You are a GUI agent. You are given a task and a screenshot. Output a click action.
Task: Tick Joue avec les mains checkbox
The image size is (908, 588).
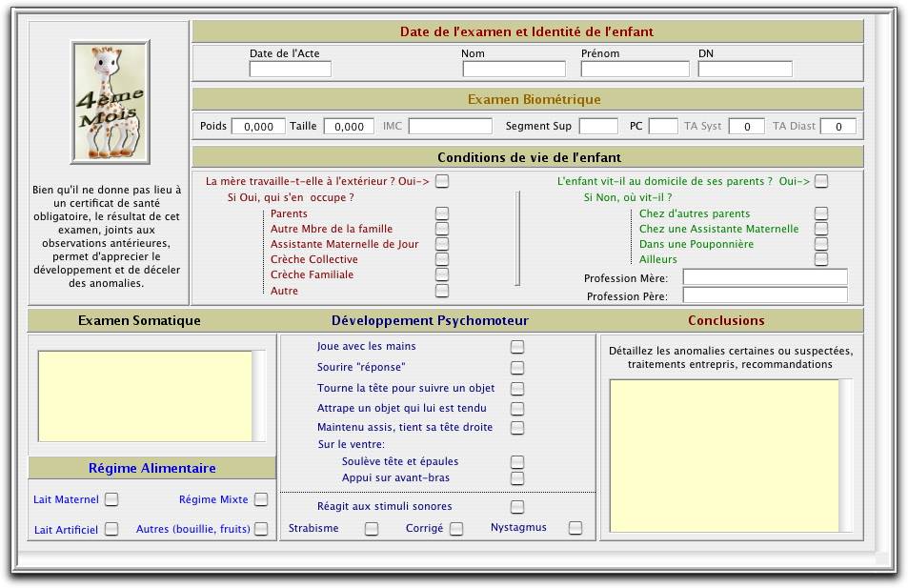coord(517,347)
